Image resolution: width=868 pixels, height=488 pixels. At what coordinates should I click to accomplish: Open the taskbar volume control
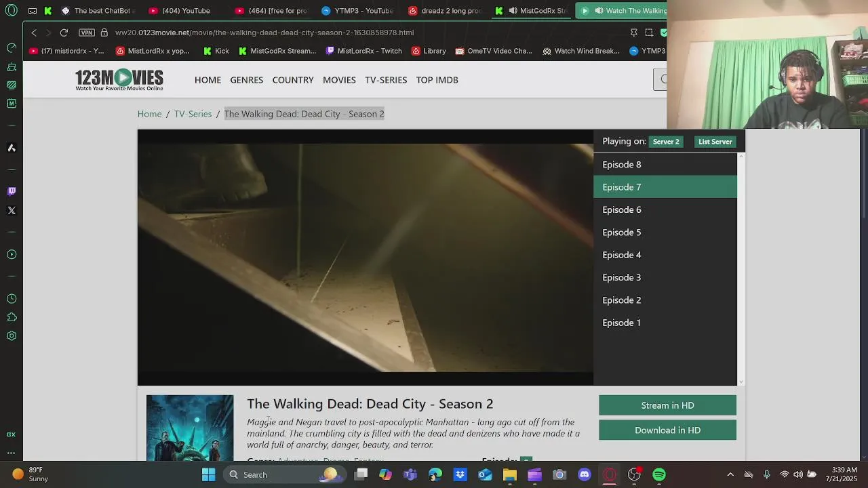798,474
